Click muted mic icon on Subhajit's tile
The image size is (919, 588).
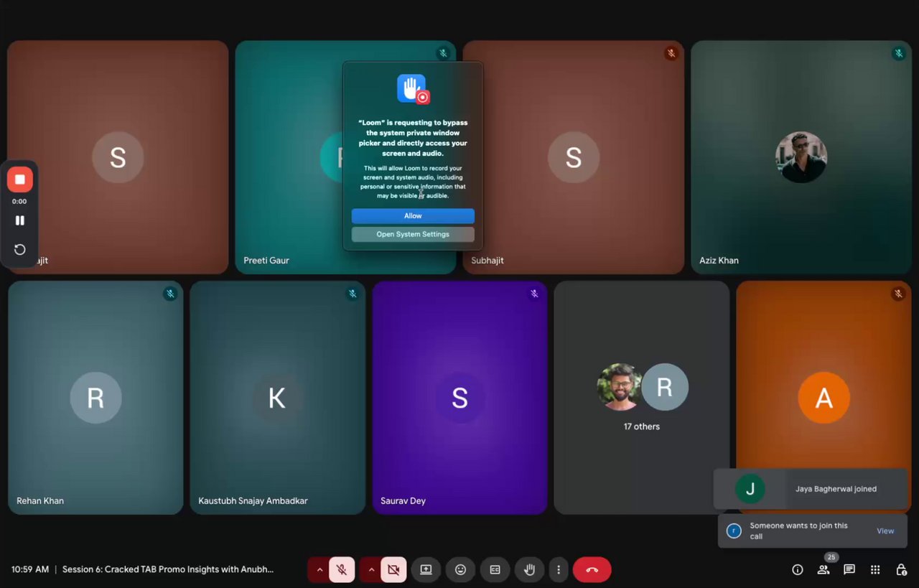[x=671, y=53]
